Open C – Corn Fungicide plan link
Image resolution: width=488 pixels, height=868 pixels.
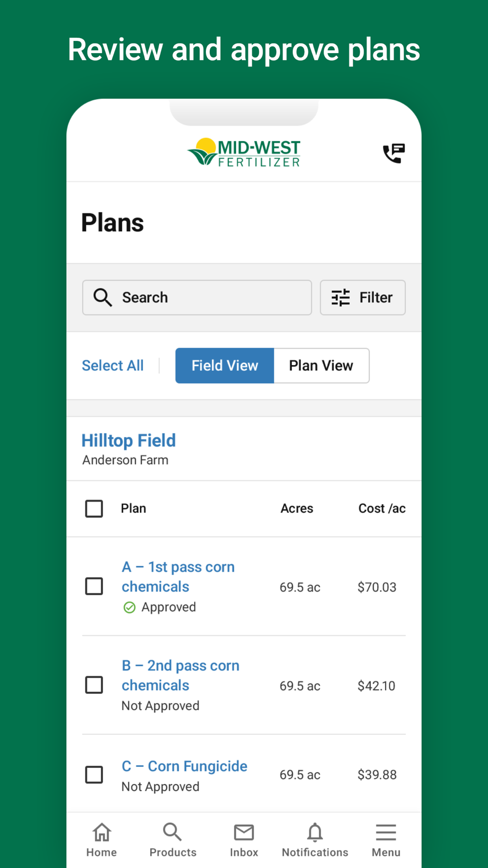coord(184,766)
